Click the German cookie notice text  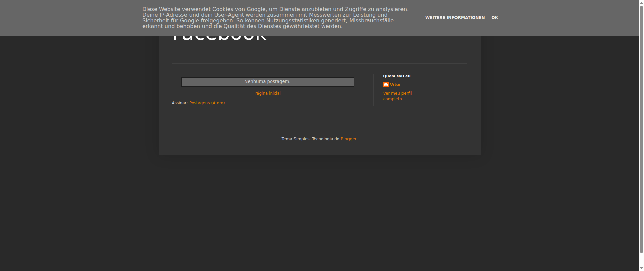point(275,18)
